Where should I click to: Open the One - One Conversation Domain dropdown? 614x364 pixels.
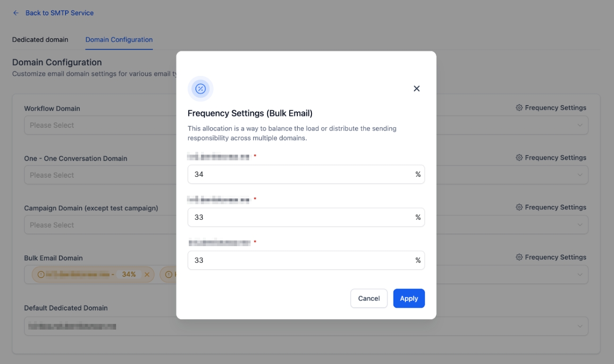[x=580, y=175]
